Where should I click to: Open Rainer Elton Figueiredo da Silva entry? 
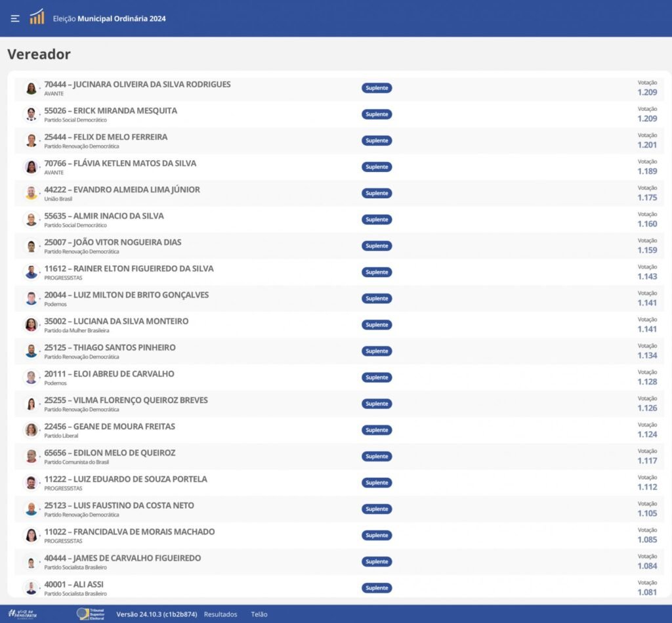pyautogui.click(x=129, y=269)
